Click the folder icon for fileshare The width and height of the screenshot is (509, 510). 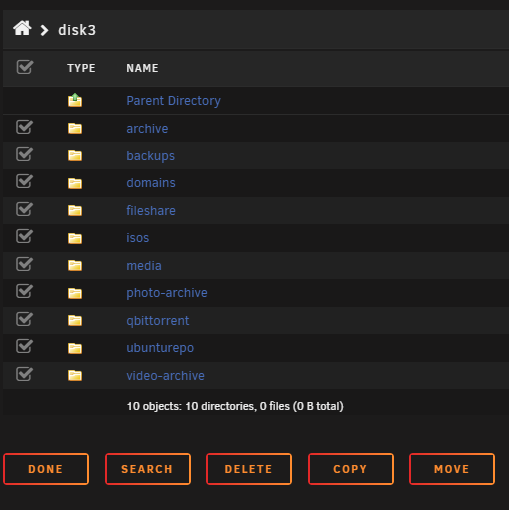pyautogui.click(x=75, y=210)
